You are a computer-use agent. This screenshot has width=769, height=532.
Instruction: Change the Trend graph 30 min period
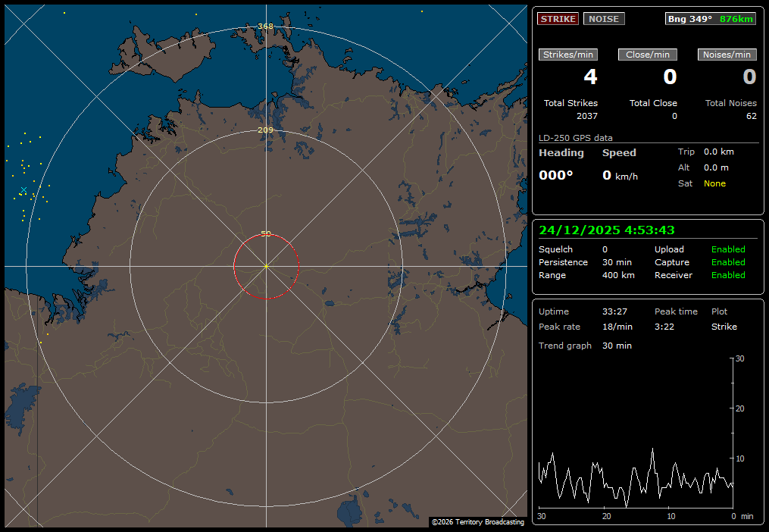pyautogui.click(x=617, y=346)
